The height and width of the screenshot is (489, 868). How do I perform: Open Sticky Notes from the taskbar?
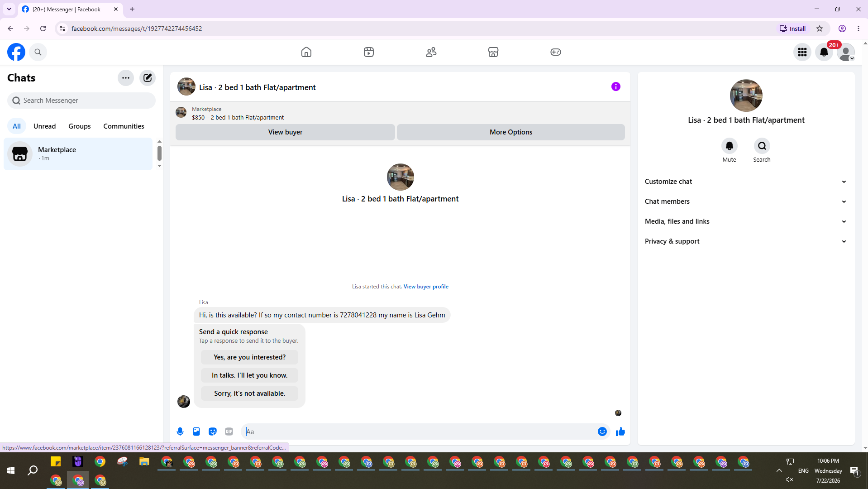point(56,462)
